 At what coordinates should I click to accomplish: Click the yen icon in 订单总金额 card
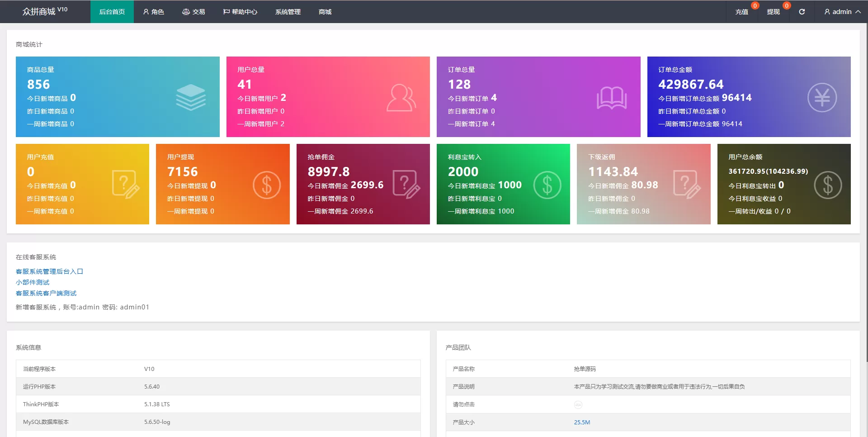(822, 98)
